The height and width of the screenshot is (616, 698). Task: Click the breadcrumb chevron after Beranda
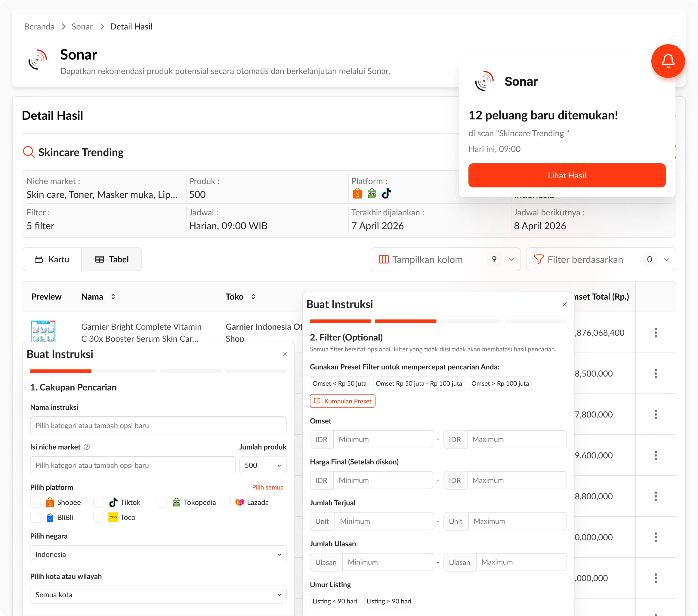(63, 27)
